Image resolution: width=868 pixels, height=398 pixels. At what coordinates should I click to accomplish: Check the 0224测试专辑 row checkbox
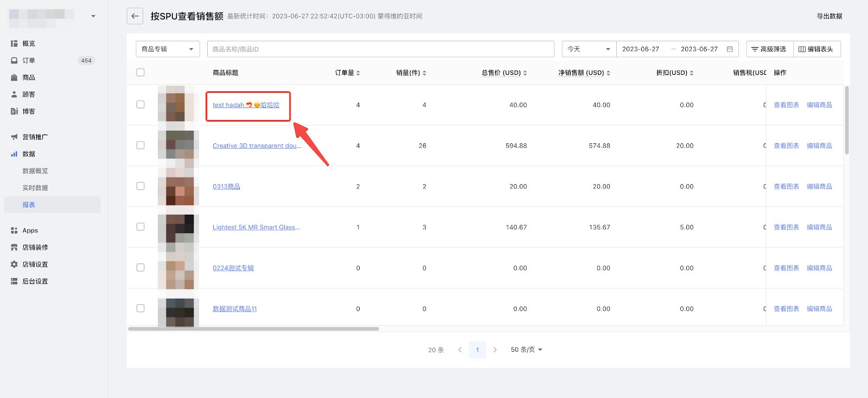141,267
